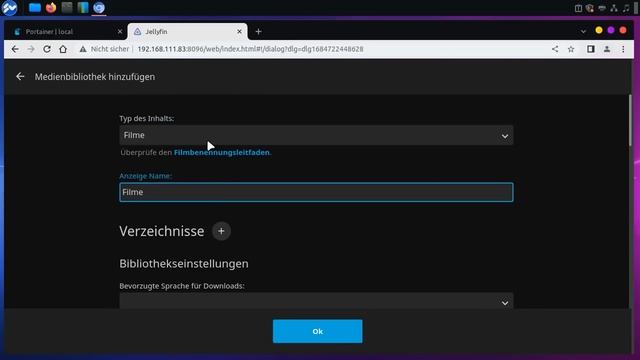Open the network tray icon
This screenshot has height=360, width=640.
coord(614,8)
